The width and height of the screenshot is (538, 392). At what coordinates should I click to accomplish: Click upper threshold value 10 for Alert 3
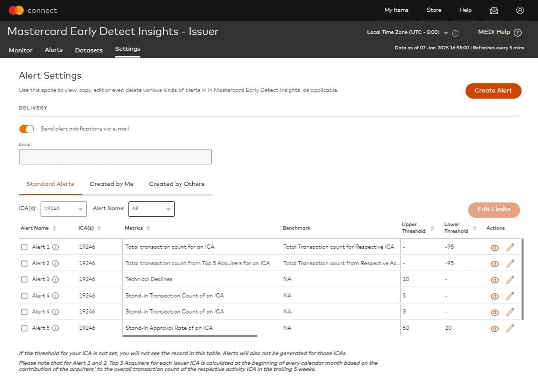(x=406, y=279)
